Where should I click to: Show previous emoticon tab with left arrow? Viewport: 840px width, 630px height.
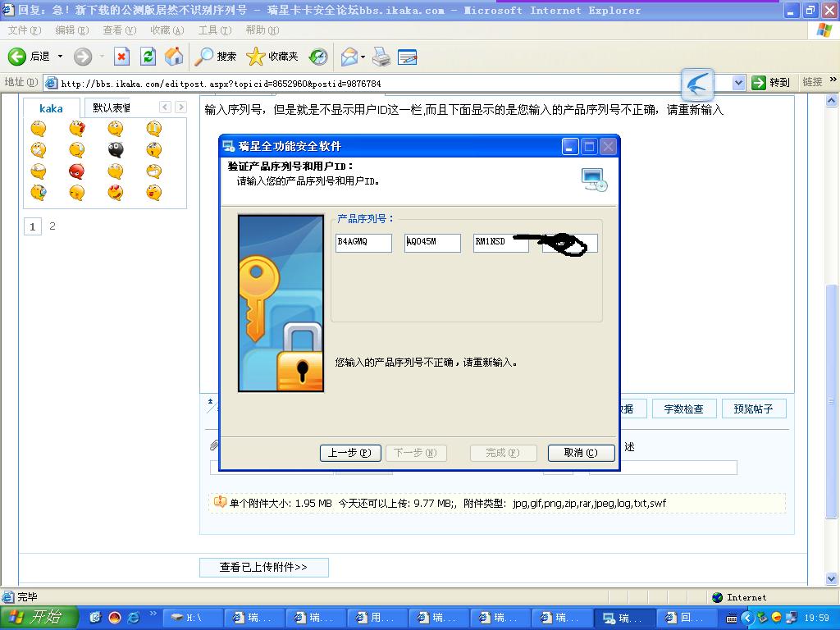(x=165, y=107)
